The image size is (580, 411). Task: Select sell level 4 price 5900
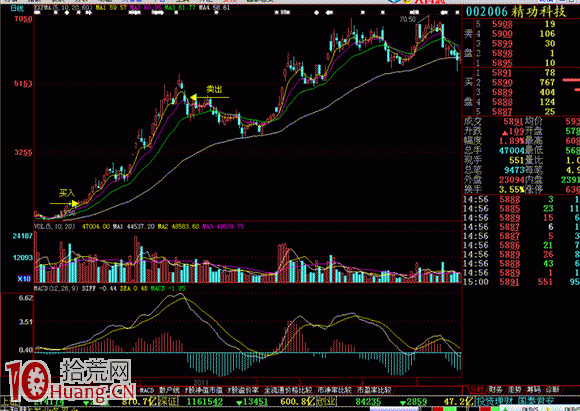tap(502, 34)
